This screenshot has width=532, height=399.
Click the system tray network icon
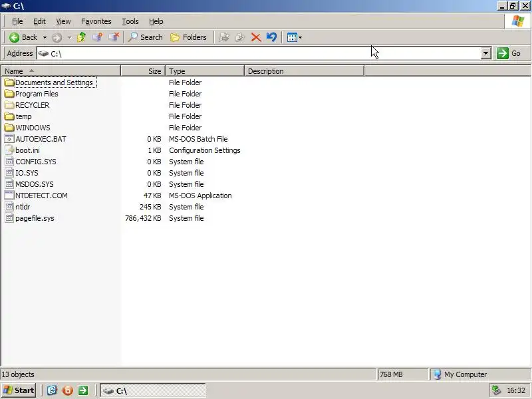pyautogui.click(x=496, y=390)
